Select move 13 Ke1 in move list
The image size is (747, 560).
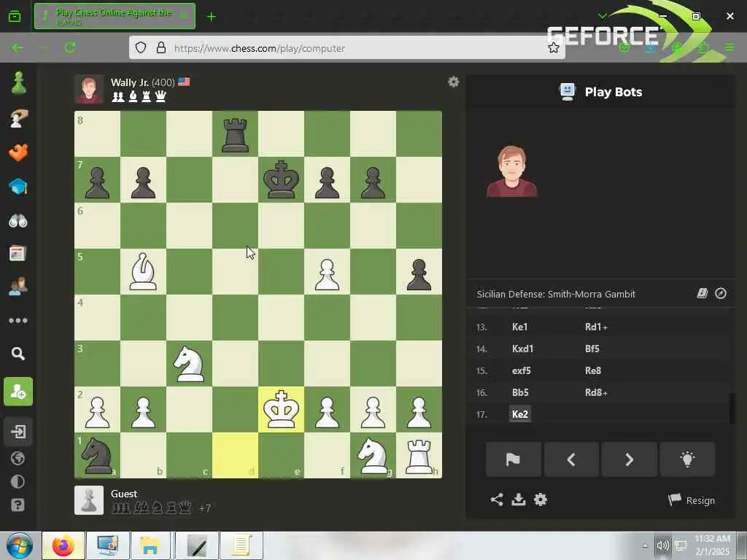(519, 327)
